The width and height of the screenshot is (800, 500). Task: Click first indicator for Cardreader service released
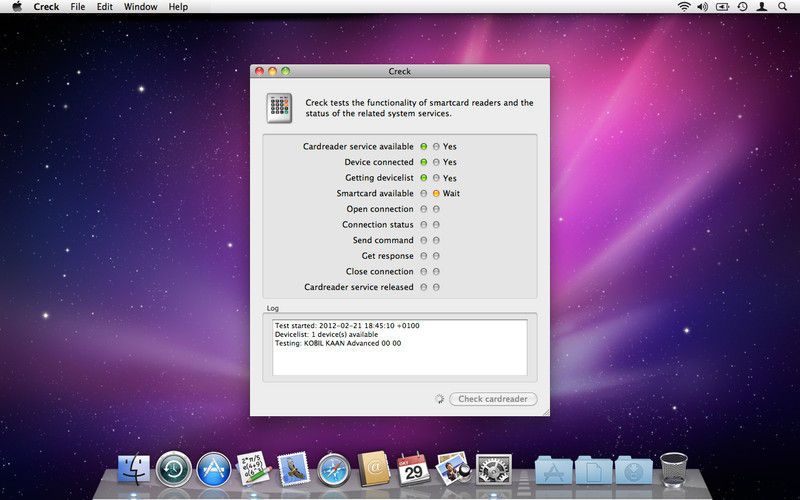click(423, 287)
